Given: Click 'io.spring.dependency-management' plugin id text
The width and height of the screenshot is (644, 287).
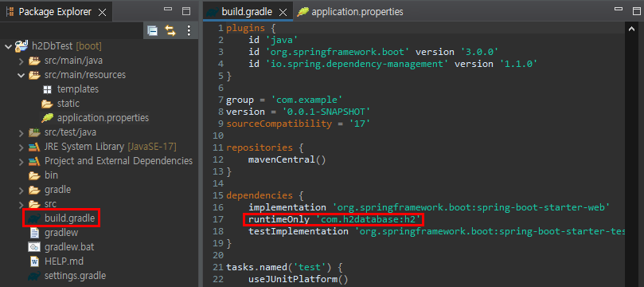Looking at the screenshot, I should pos(357,64).
